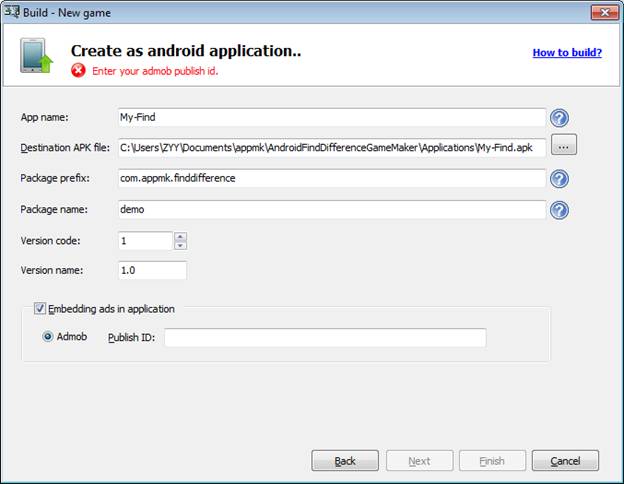Uncheck Embedding ads in application
This screenshot has height=484, width=624.
[x=40, y=308]
